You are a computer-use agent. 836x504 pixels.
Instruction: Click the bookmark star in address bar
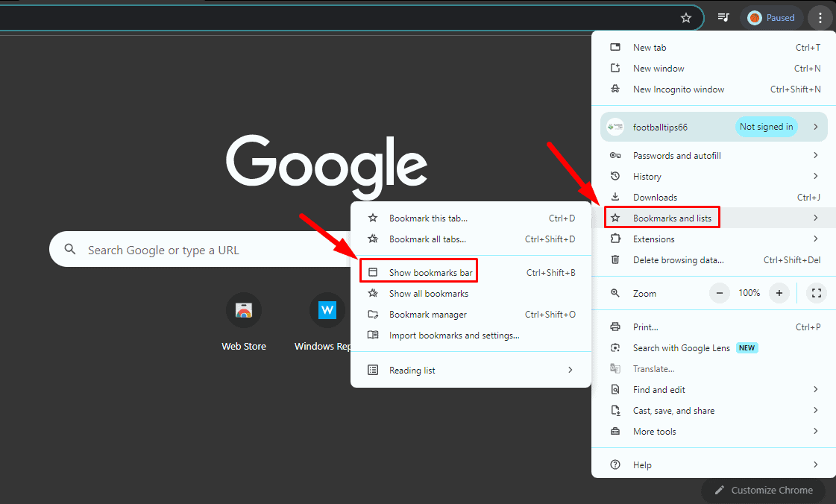coord(685,18)
